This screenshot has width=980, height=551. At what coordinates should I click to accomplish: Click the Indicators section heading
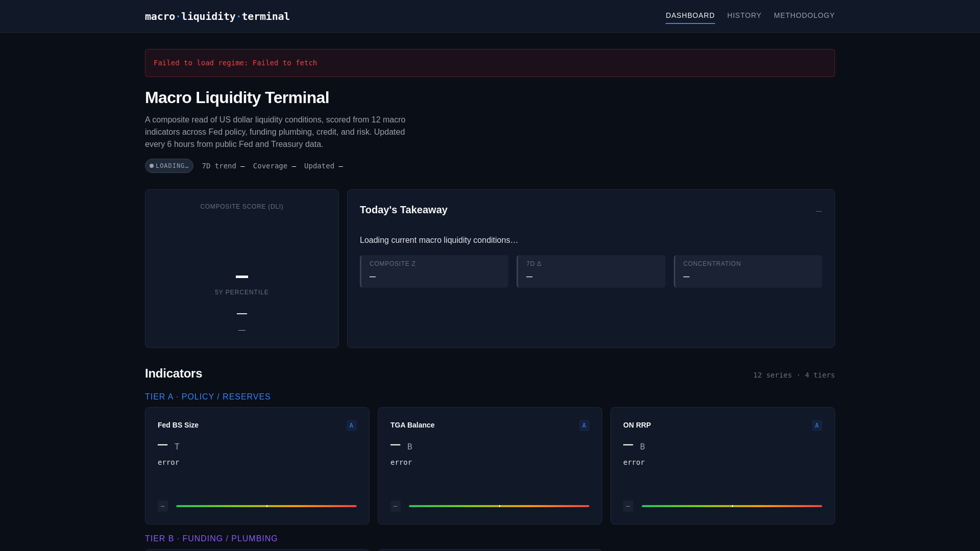pyautogui.click(x=174, y=373)
